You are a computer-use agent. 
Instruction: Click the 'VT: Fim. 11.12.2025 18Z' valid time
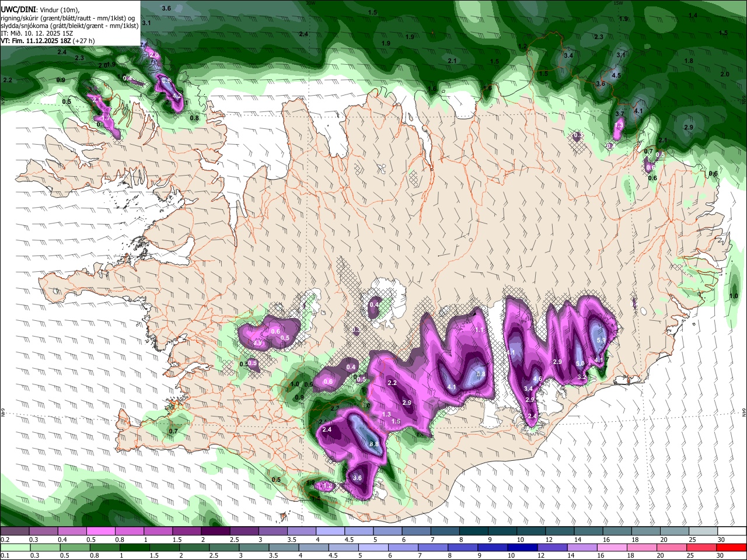[36, 41]
